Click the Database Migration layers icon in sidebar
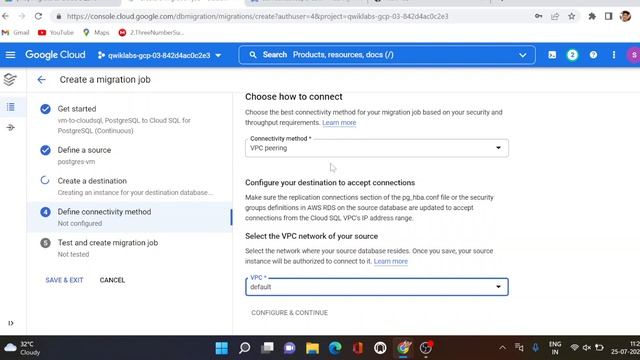The height and width of the screenshot is (360, 640). (10, 79)
